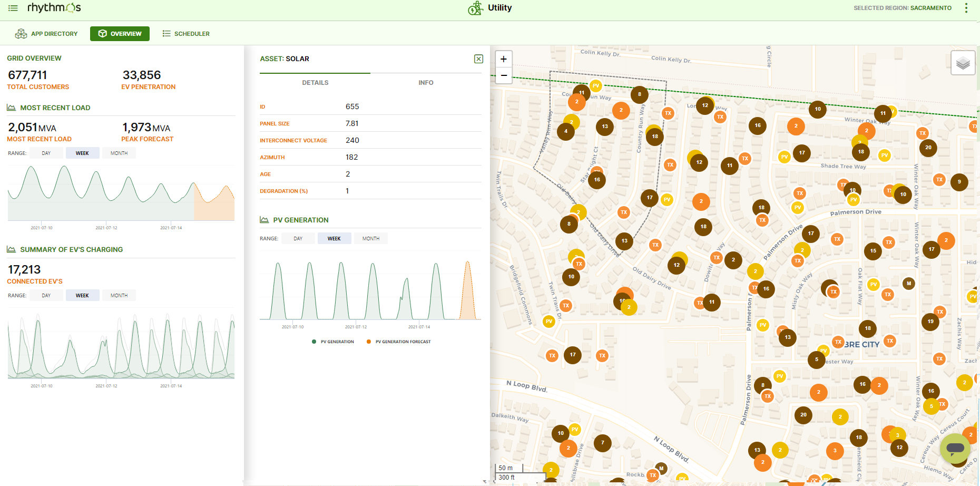Zoom in on the map
Viewport: 980px width, 486px height.
coord(504,59)
